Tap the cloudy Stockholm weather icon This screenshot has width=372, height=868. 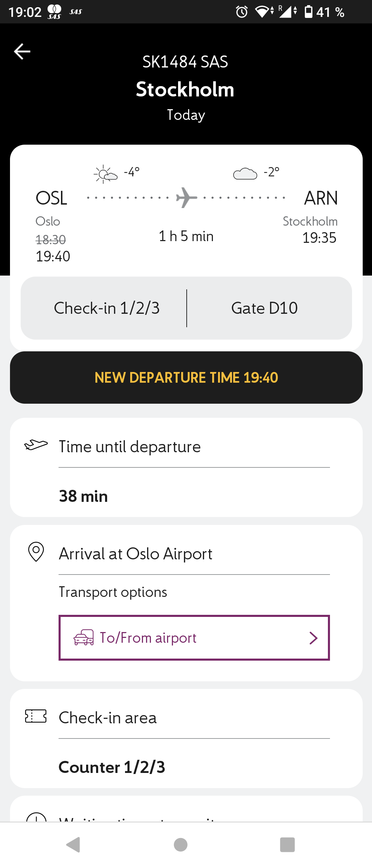tap(245, 174)
